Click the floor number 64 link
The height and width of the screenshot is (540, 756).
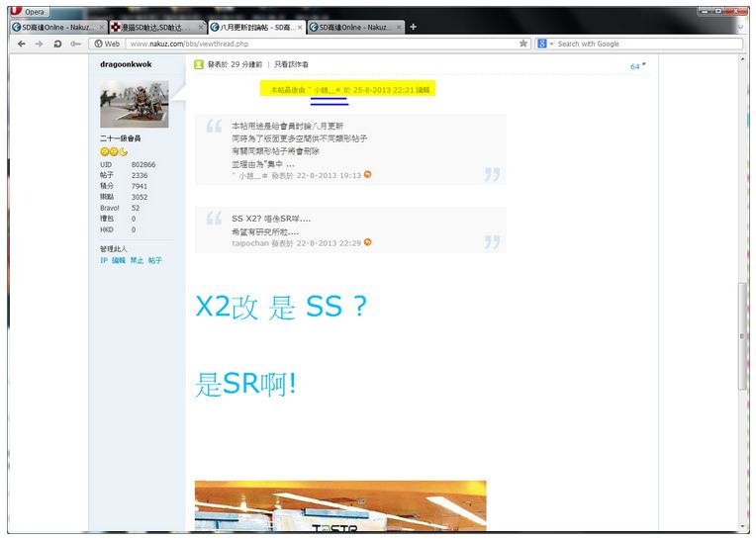636,66
